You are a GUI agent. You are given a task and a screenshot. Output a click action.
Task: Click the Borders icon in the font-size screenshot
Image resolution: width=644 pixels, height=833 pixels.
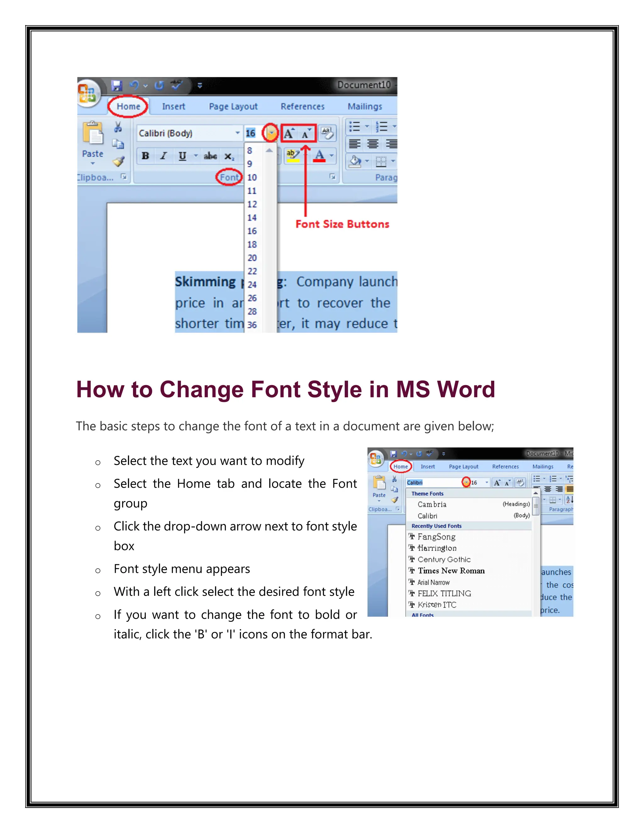[381, 161]
